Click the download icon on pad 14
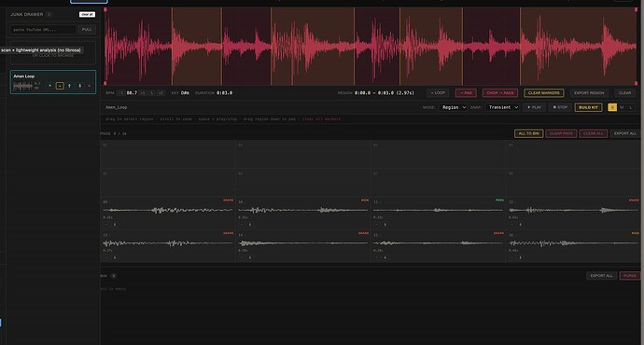This screenshot has height=345, width=644. pos(250,257)
